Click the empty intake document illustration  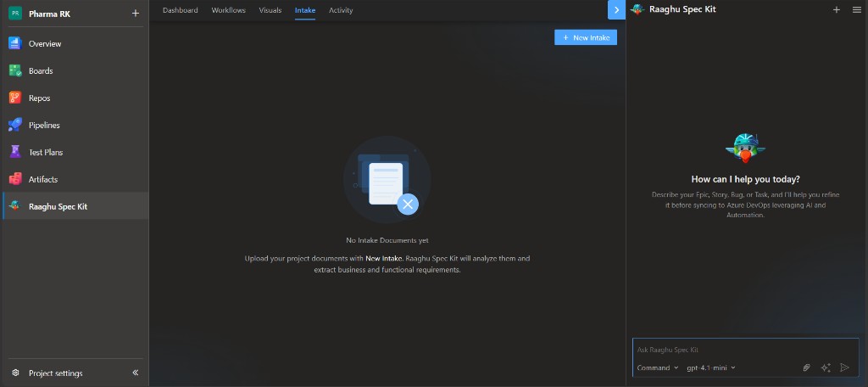coord(387,180)
